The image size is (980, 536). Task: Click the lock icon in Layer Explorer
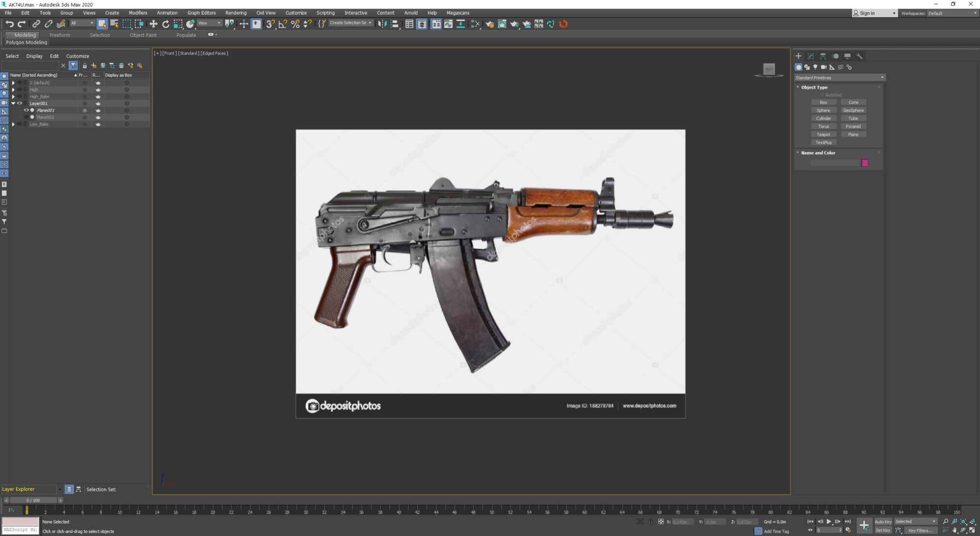(84, 65)
